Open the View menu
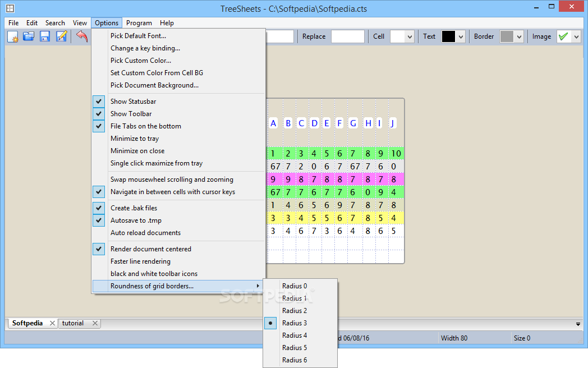The image size is (588, 368). pyautogui.click(x=80, y=23)
